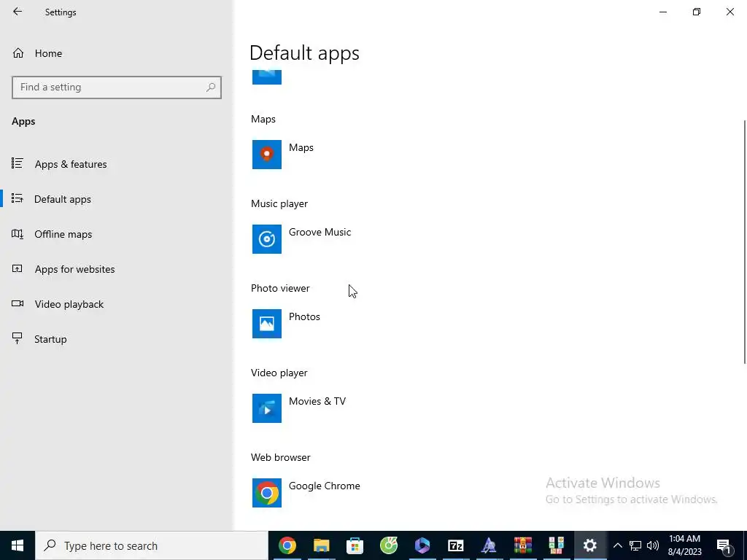Click the Offline maps icon
The height and width of the screenshot is (560, 747).
click(x=18, y=234)
